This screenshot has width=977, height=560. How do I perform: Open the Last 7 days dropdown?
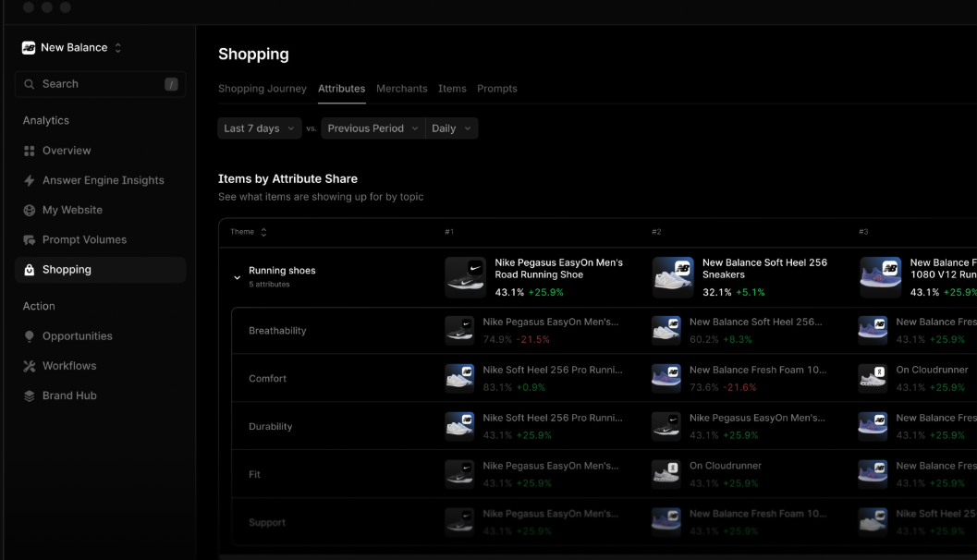[x=259, y=128]
